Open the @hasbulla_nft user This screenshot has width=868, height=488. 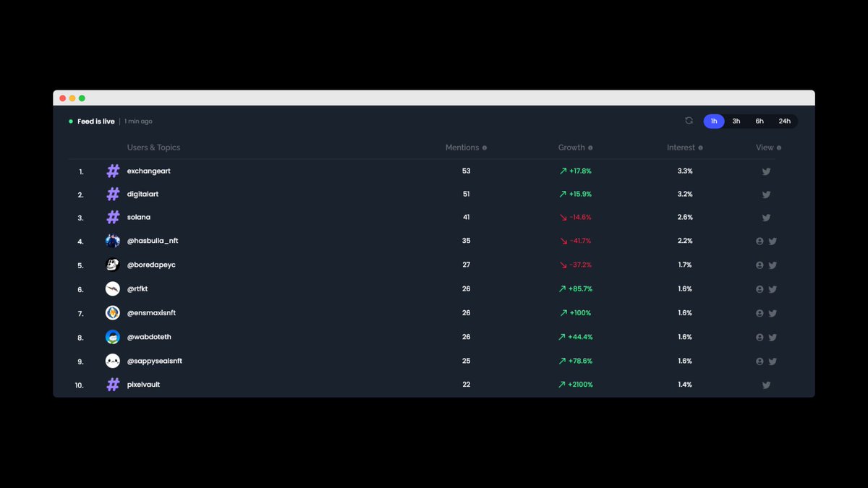click(153, 241)
